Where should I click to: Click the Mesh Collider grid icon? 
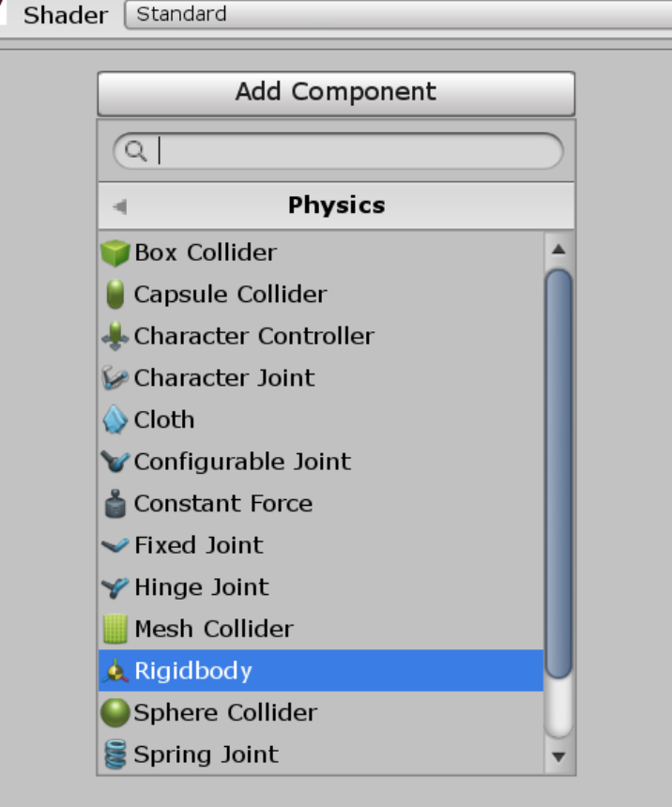point(115,629)
